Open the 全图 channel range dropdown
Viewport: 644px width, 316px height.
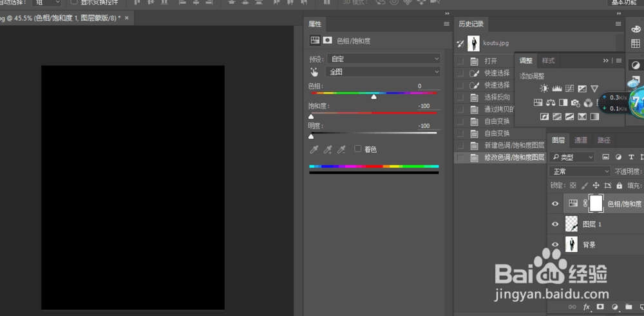pos(383,72)
